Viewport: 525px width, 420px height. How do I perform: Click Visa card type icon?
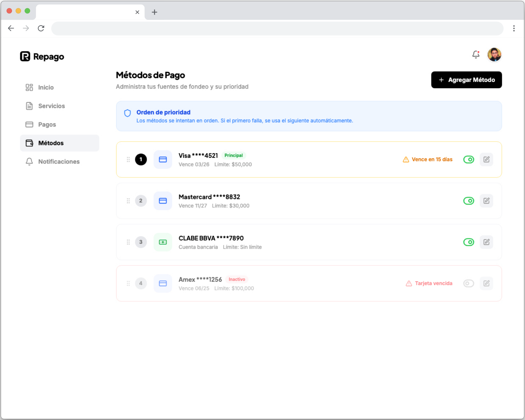click(163, 159)
